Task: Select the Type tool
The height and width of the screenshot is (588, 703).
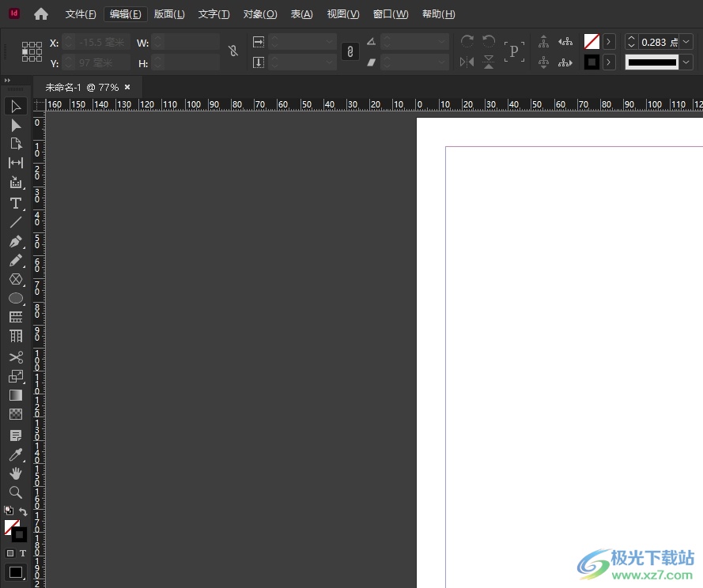Action: [16, 203]
